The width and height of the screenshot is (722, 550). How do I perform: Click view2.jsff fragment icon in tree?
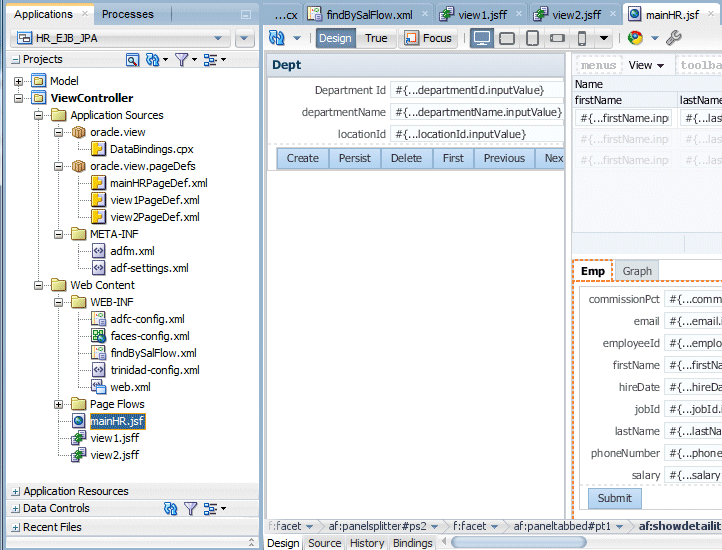tap(78, 455)
